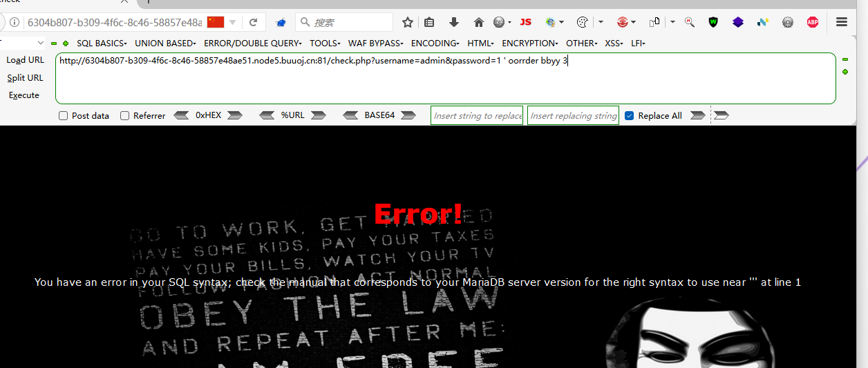Click the Load URL button
The width and height of the screenshot is (868, 368).
pos(25,60)
